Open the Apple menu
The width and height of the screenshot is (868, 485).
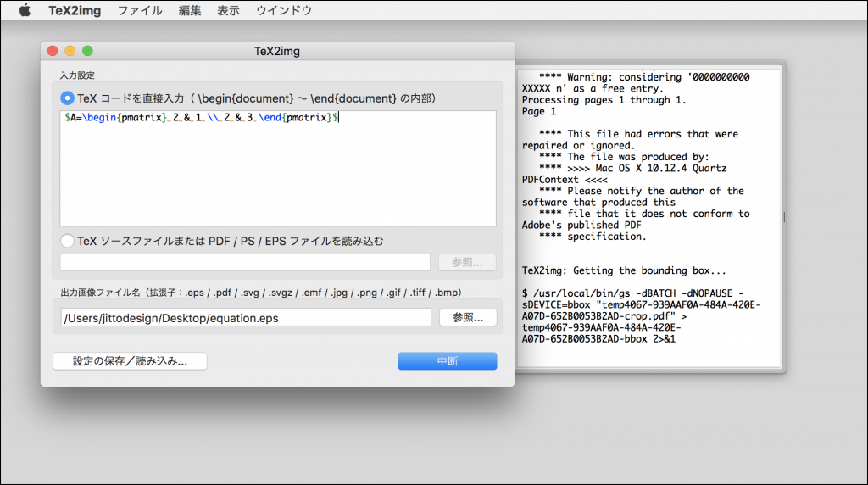tap(25, 10)
